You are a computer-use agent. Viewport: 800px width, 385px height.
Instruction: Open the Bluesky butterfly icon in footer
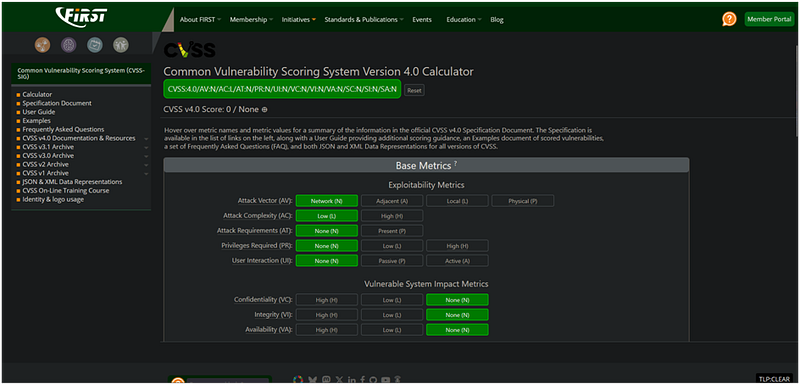click(313, 380)
